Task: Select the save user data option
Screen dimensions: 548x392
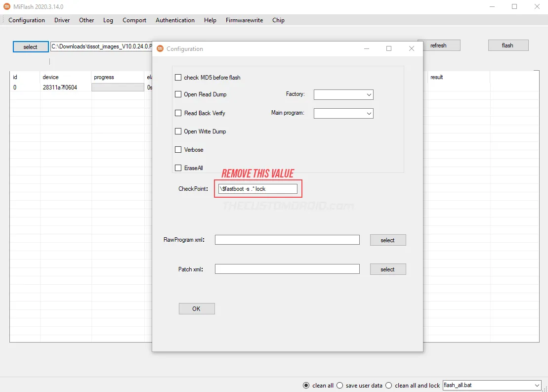Action: coord(340,385)
